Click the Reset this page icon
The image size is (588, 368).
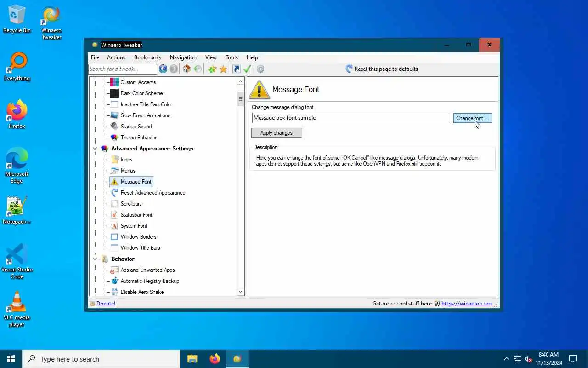(x=349, y=69)
